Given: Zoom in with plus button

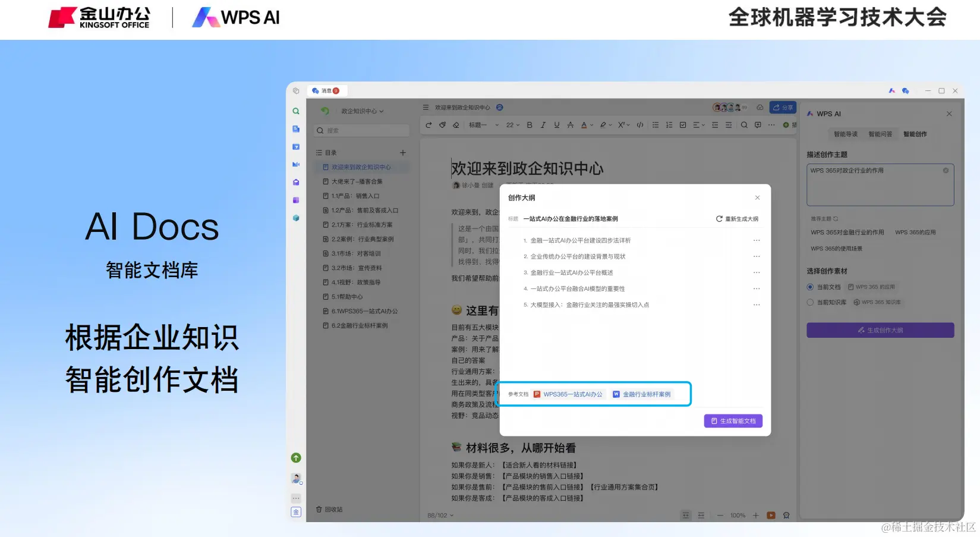Looking at the screenshot, I should coord(756,516).
